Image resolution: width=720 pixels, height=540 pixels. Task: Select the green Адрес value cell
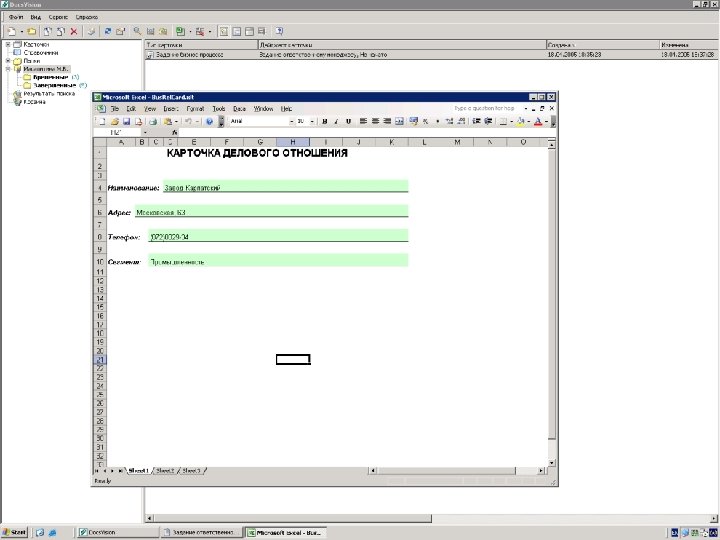pyautogui.click(x=271, y=211)
